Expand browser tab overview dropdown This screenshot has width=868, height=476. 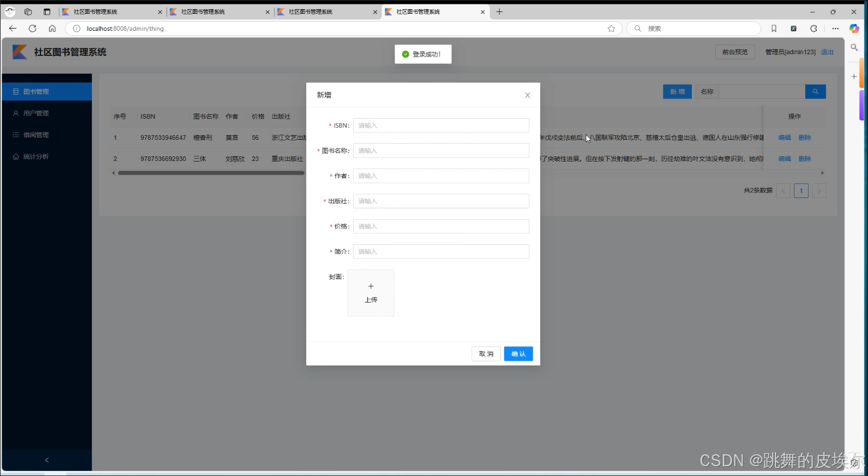pos(28,11)
